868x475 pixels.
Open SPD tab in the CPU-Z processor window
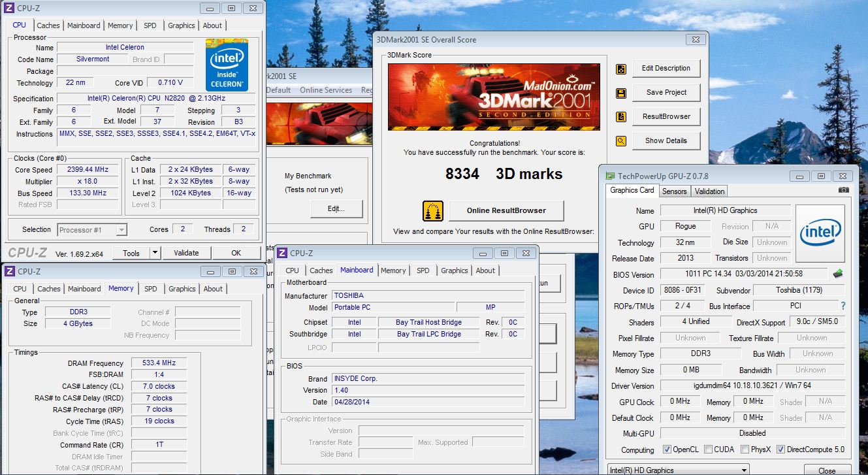point(150,25)
